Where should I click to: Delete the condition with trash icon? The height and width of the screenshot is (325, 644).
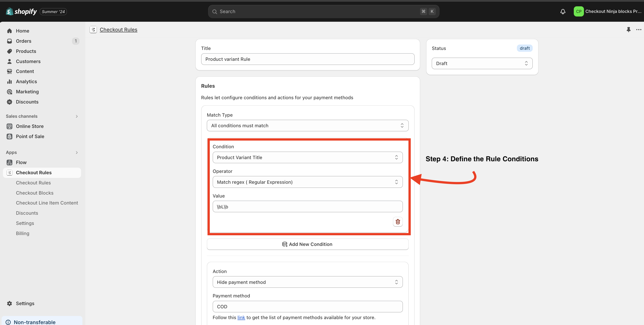[x=398, y=222]
